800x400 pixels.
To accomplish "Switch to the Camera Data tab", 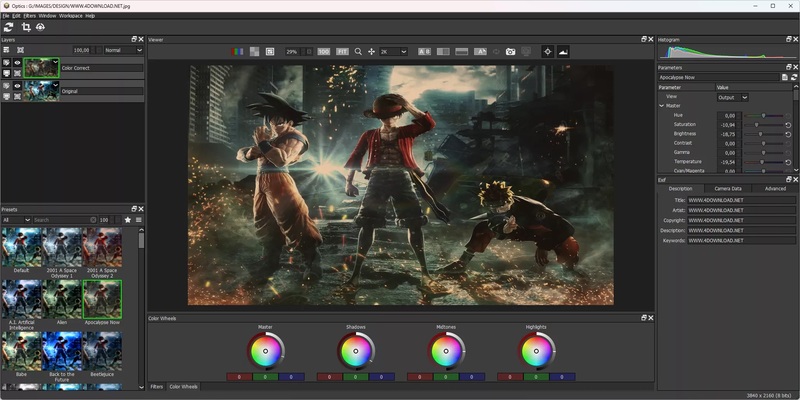I will (x=728, y=189).
